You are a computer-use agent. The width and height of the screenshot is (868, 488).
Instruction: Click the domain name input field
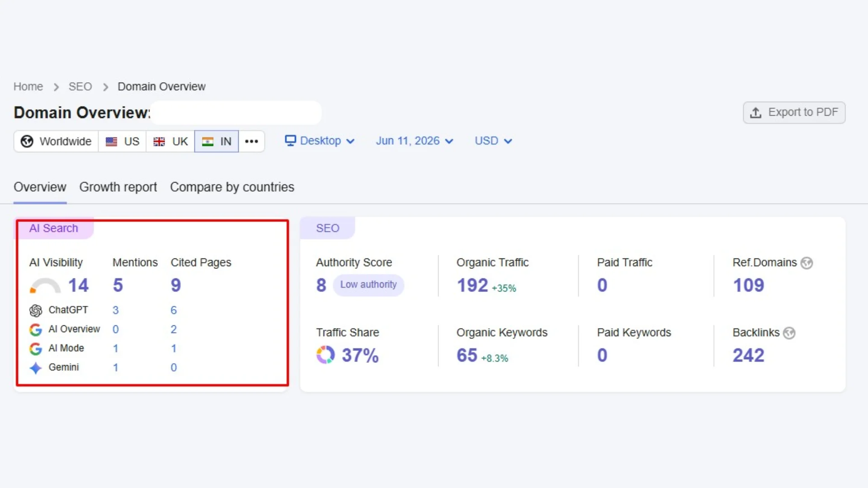[x=236, y=113]
